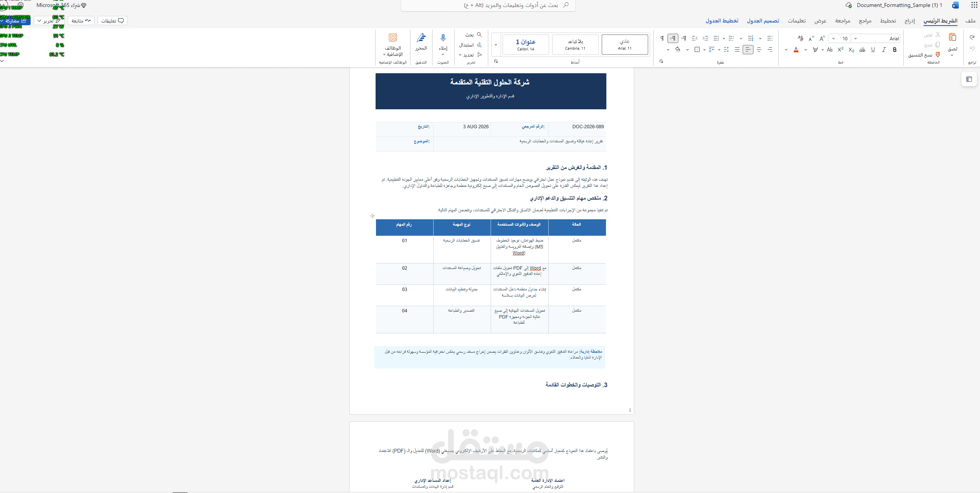Screen dimensions: 980x493
Task: Switch to the View (عرض) tab
Action: (x=820, y=21)
